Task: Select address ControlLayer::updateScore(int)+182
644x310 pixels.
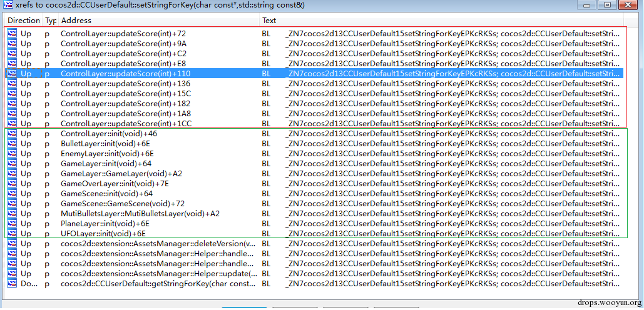Action: pyautogui.click(x=125, y=103)
